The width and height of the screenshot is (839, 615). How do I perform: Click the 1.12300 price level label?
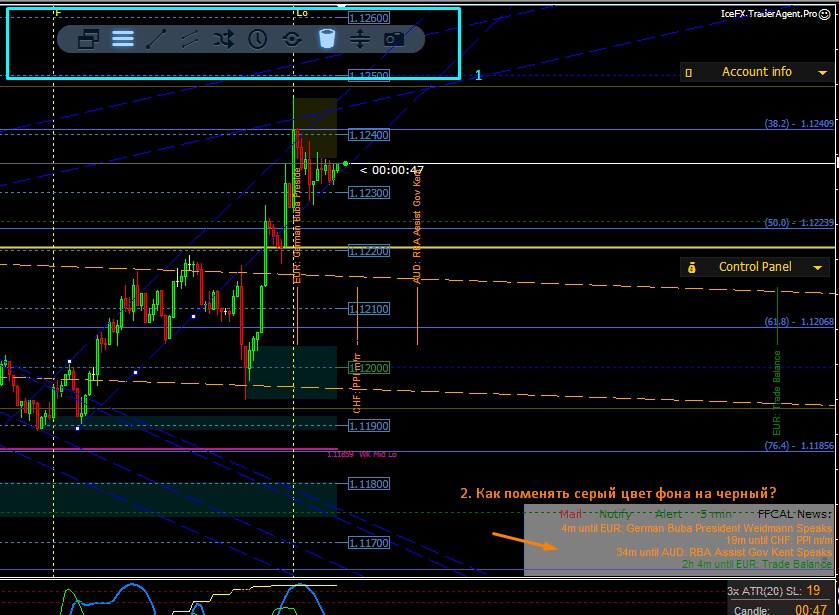[x=369, y=193]
